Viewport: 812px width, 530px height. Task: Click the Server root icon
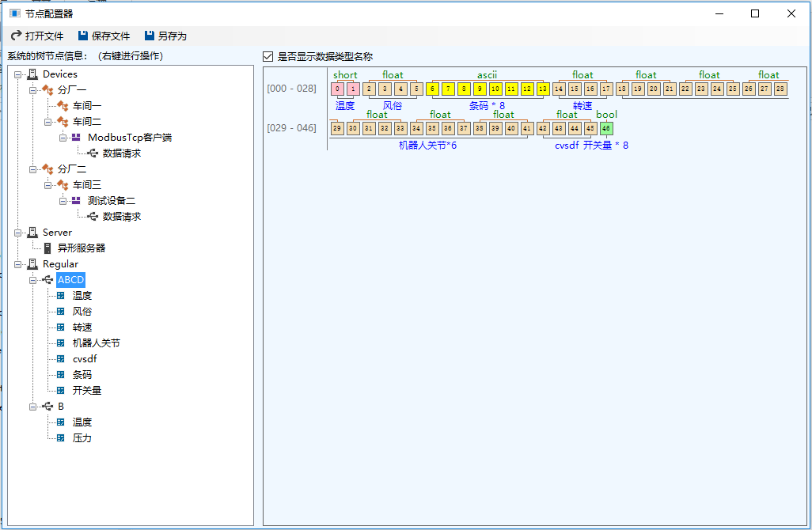pyautogui.click(x=32, y=233)
